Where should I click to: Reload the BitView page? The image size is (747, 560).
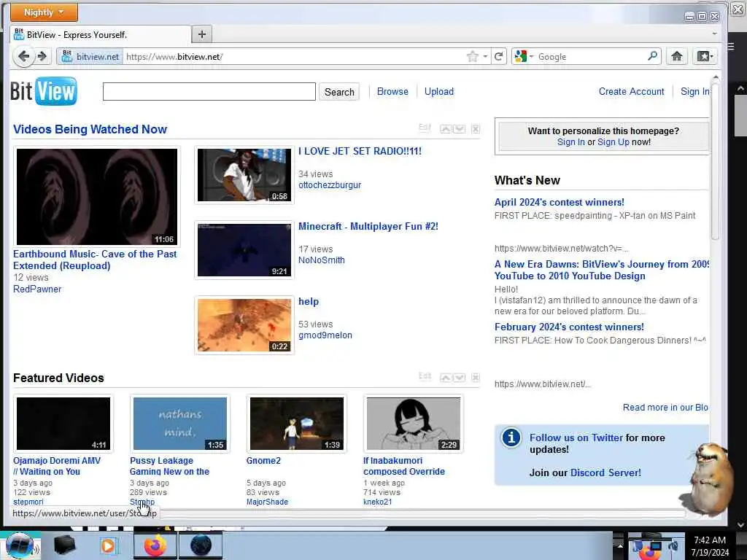coord(499,57)
